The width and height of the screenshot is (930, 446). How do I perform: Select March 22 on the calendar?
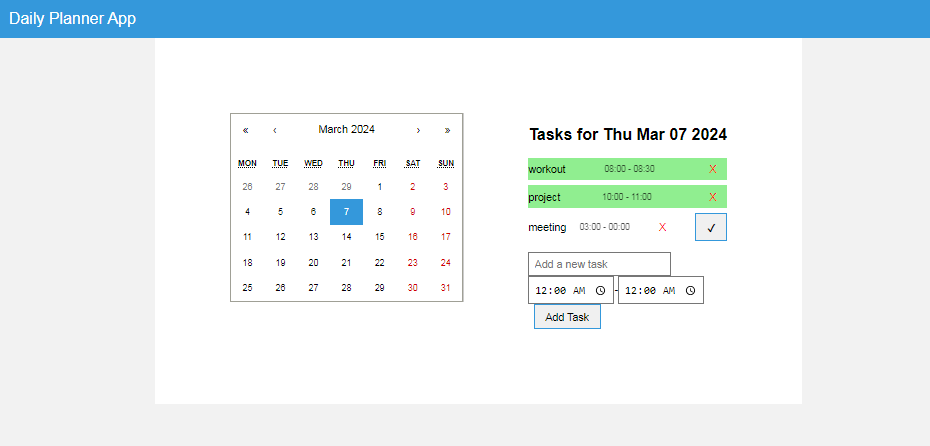pos(379,262)
